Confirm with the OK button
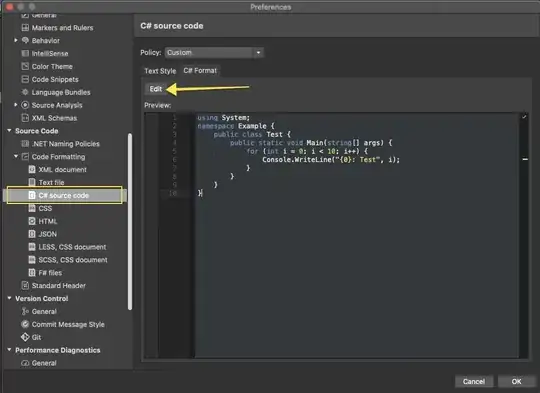 [516, 381]
